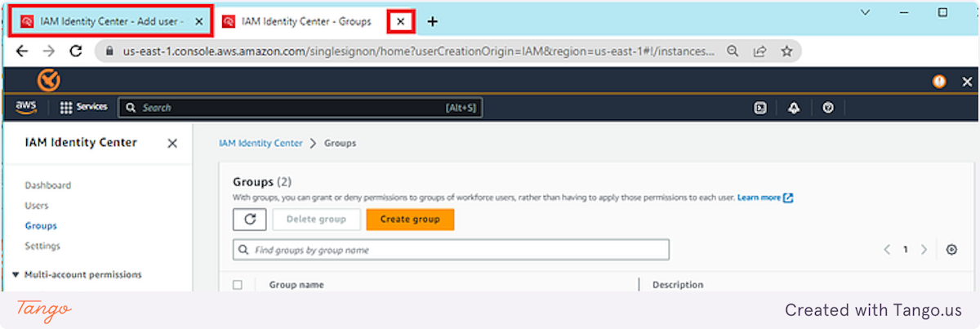
Task: Open the browser zoom magnifier icon
Action: (x=733, y=51)
